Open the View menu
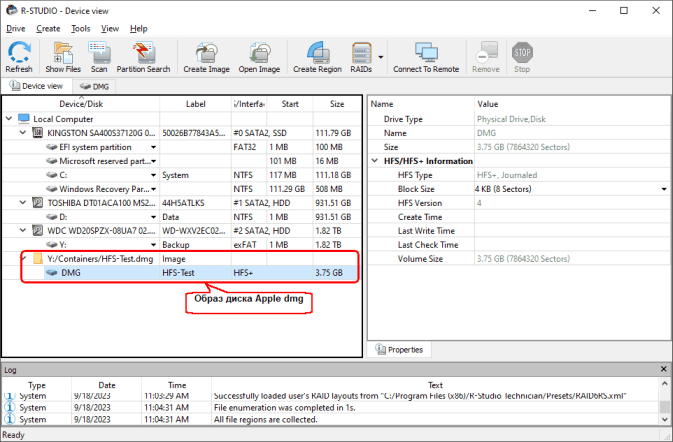Viewport: 673px width, 442px height. pyautogui.click(x=110, y=29)
